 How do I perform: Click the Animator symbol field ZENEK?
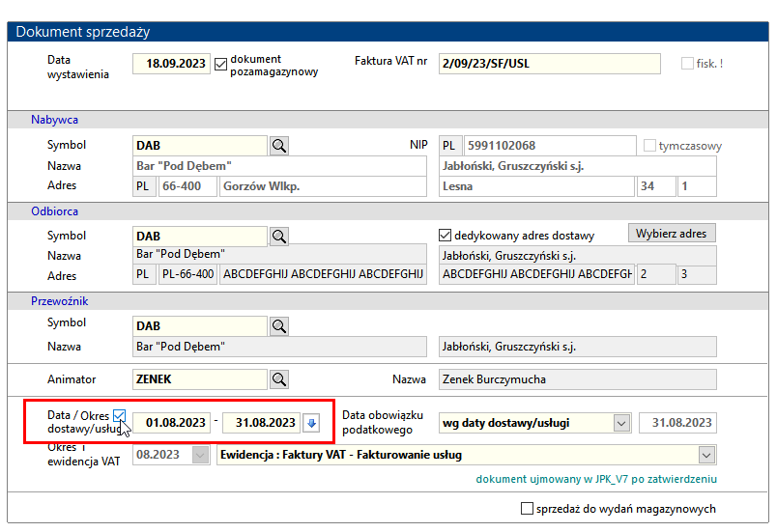click(200, 379)
